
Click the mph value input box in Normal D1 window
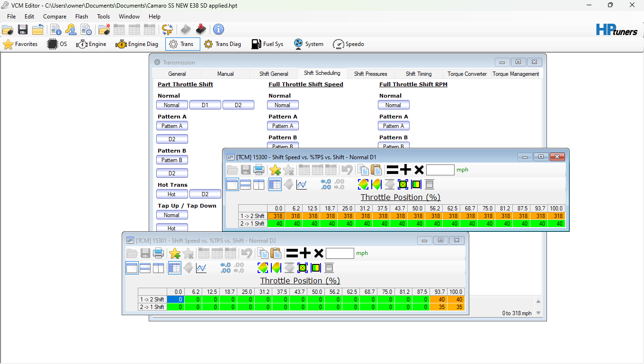pyautogui.click(x=440, y=170)
